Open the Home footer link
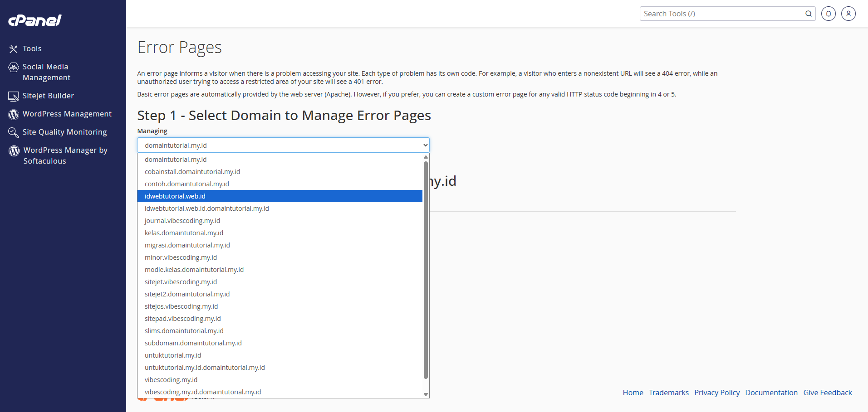Viewport: 868px width, 412px height. [x=633, y=393]
